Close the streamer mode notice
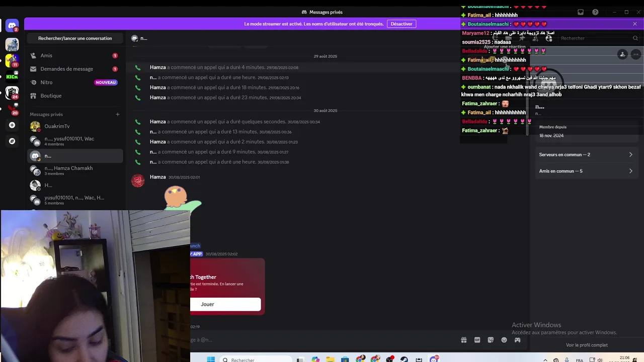 [635, 24]
